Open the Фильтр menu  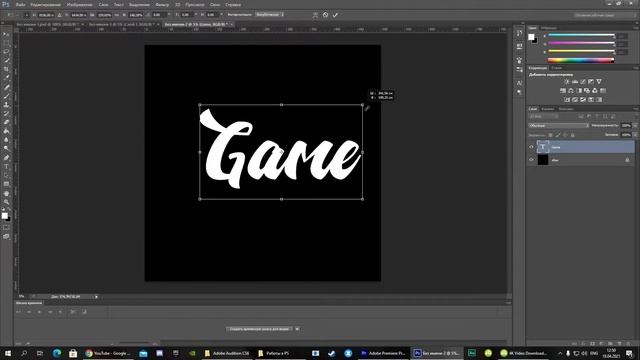pos(162,5)
